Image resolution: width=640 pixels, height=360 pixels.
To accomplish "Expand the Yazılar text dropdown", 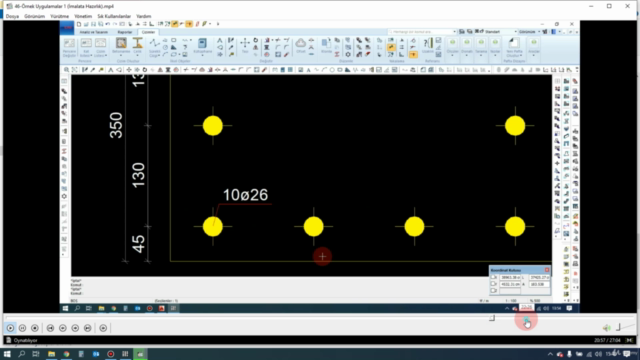I will (495, 47).
